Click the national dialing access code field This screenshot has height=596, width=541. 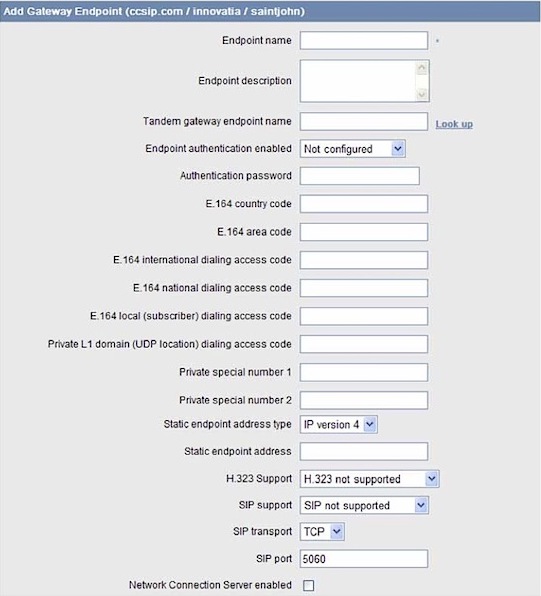(363, 288)
